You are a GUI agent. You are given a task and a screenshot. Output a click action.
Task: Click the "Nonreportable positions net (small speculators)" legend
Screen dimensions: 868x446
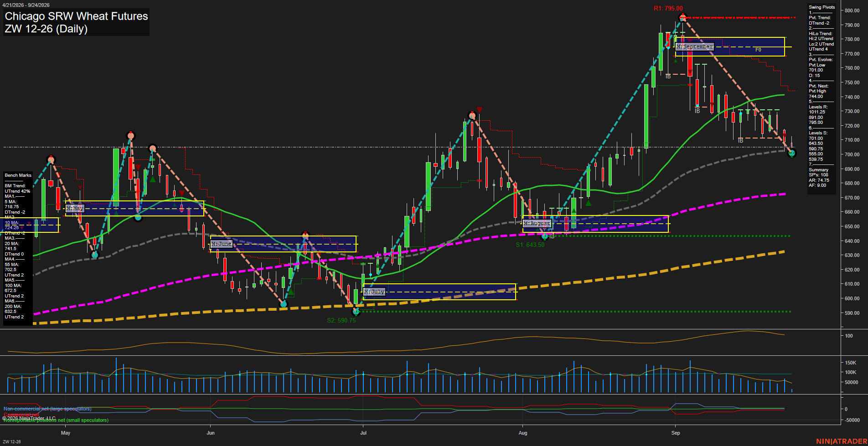[56, 420]
